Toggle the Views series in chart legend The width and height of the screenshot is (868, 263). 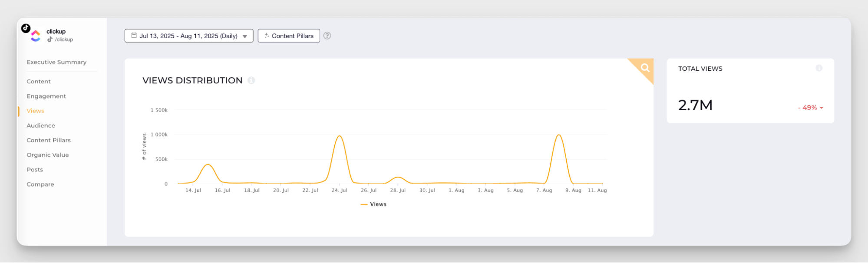click(x=373, y=204)
